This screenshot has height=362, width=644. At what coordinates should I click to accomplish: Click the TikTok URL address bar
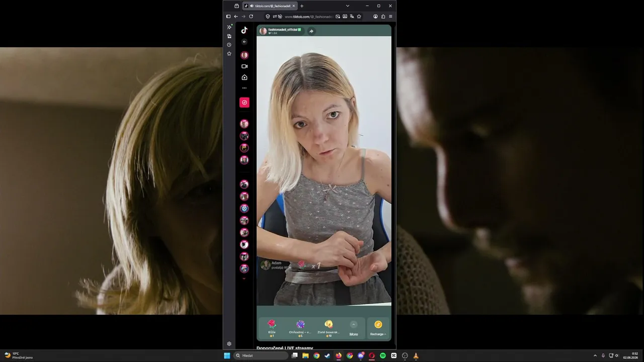tap(308, 17)
